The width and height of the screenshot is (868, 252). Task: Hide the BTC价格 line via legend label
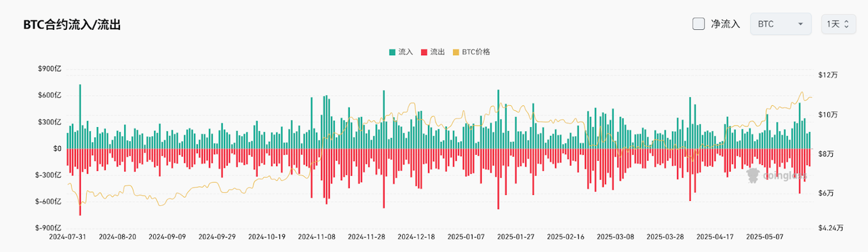pyautogui.click(x=476, y=52)
